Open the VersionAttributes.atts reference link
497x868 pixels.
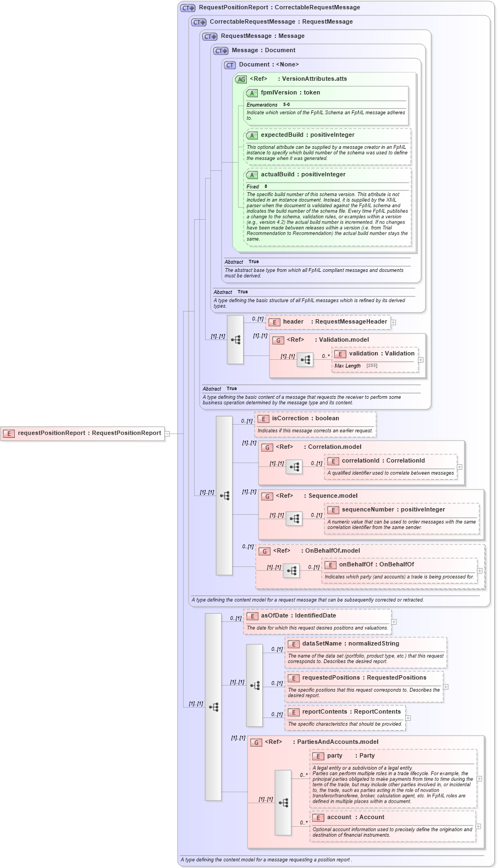point(314,79)
